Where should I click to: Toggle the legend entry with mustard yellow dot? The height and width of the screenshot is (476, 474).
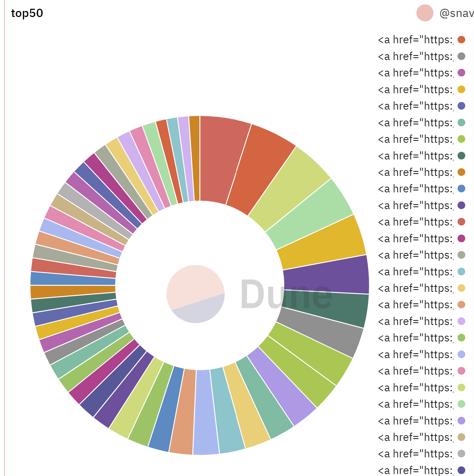click(421, 89)
